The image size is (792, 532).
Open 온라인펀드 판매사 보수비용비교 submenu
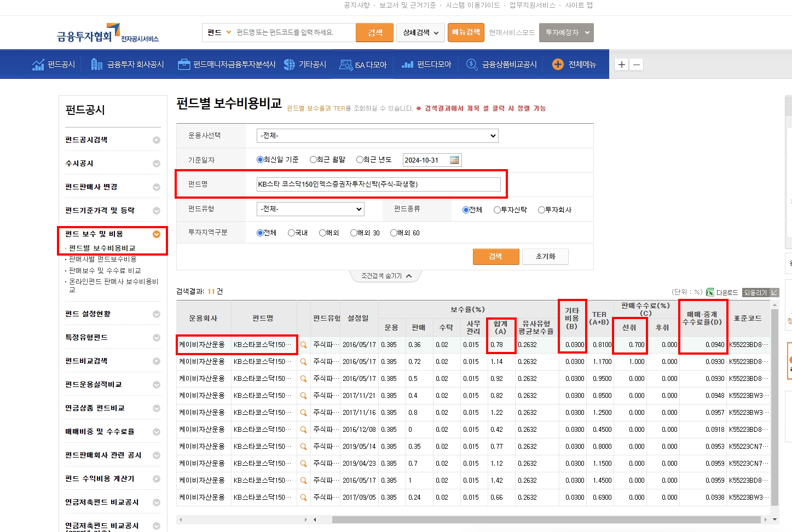pos(113,285)
